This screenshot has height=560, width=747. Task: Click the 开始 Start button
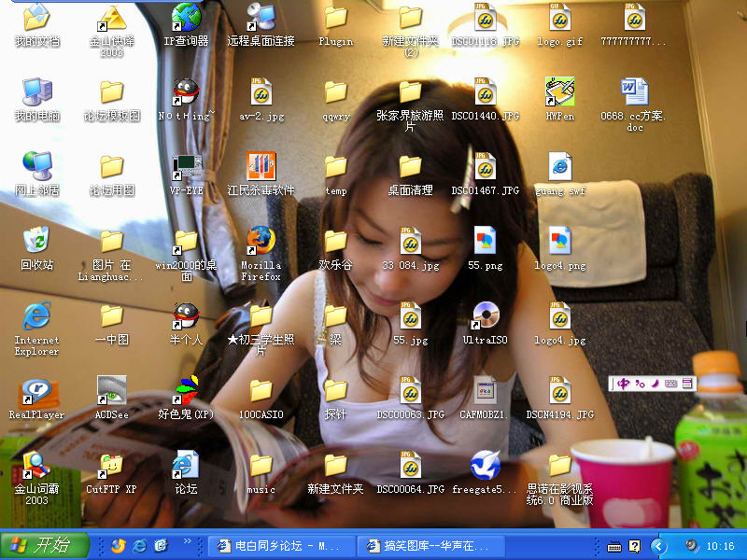(45, 546)
